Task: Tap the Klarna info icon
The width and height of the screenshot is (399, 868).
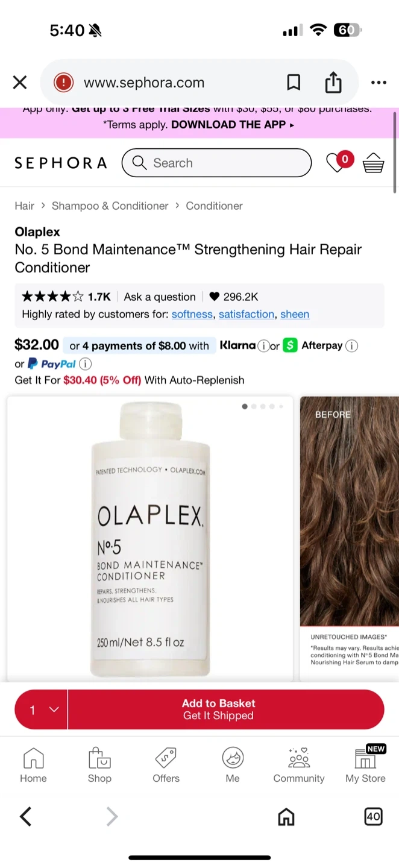Action: click(263, 346)
